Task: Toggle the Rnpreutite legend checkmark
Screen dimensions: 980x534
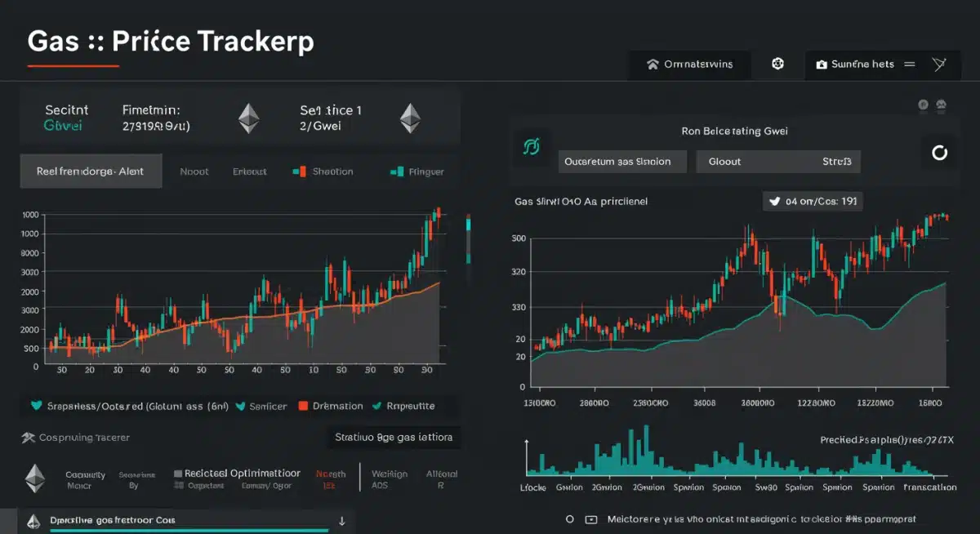Action: (x=376, y=406)
